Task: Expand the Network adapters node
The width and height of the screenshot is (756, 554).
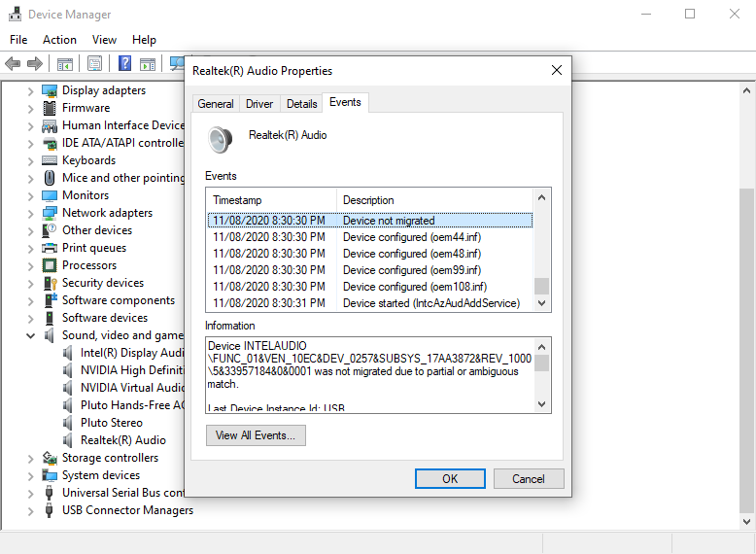Action: tap(30, 214)
